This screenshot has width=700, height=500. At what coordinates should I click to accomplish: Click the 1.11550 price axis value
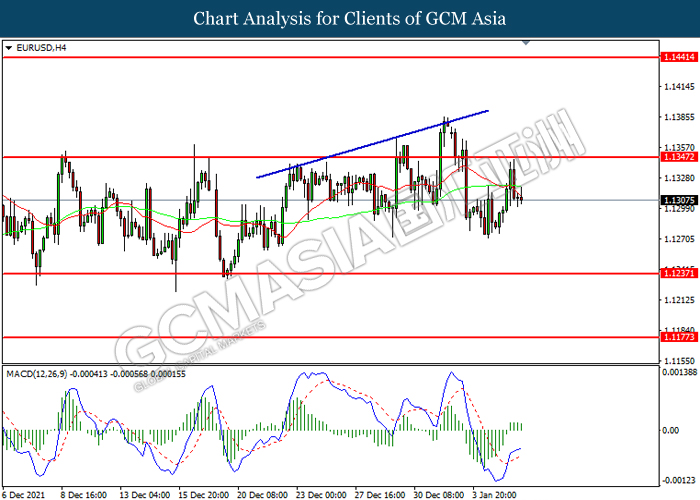pyautogui.click(x=679, y=361)
